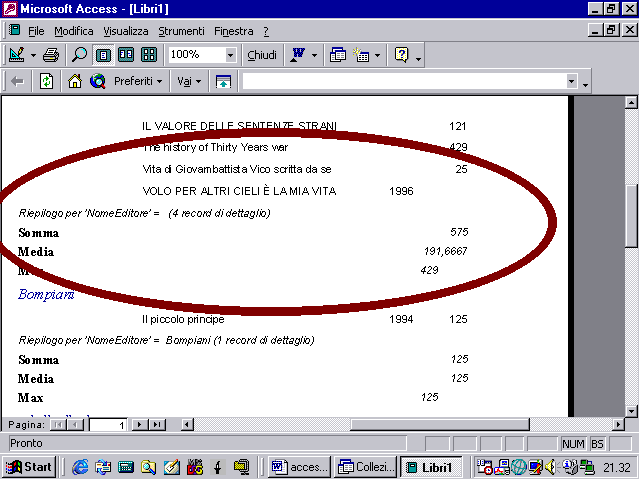Click the NUM status bar indicator

click(x=573, y=444)
